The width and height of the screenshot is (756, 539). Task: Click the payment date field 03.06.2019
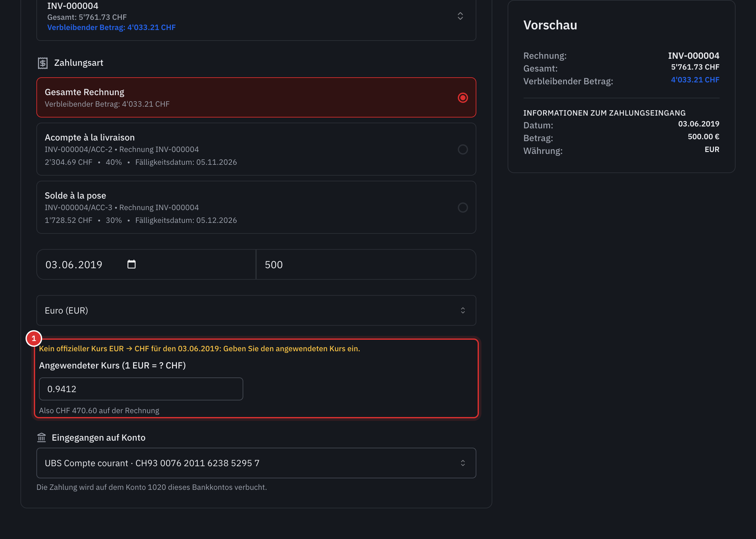click(146, 264)
